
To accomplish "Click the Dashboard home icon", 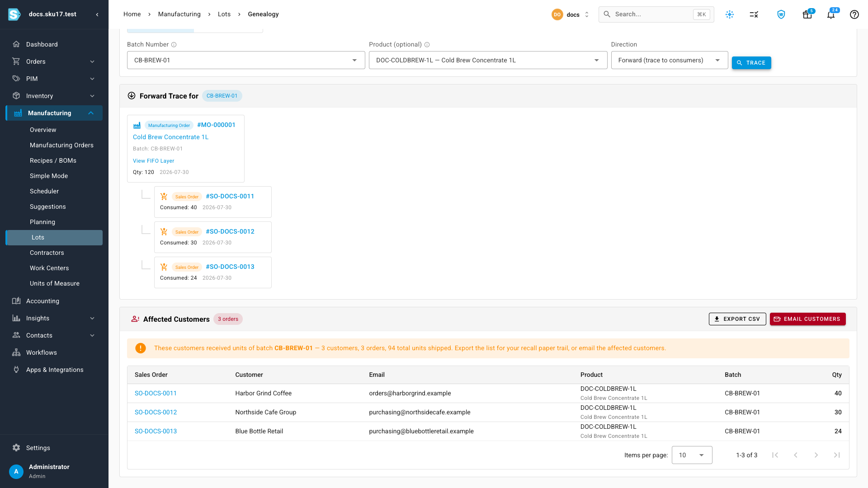I will tap(16, 44).
